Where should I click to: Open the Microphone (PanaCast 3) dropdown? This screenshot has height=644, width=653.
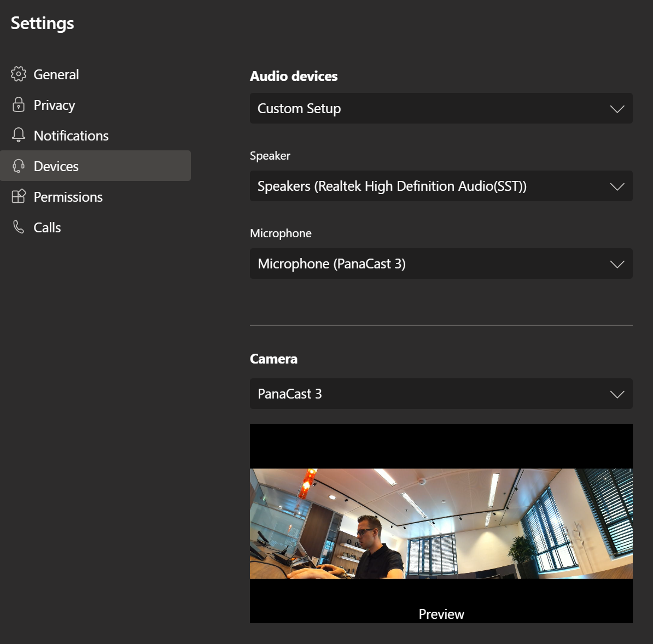(440, 264)
